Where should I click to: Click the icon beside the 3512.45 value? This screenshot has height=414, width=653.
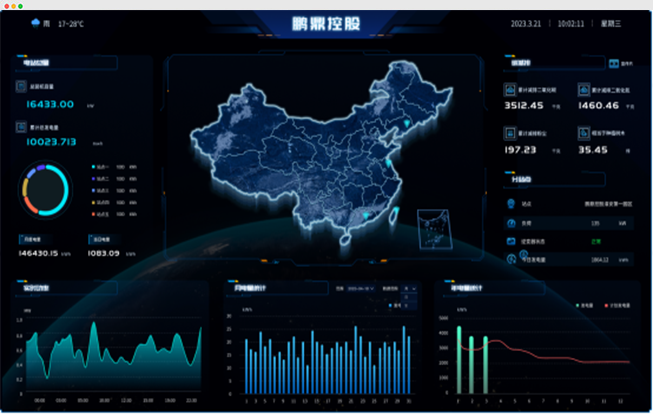(510, 88)
